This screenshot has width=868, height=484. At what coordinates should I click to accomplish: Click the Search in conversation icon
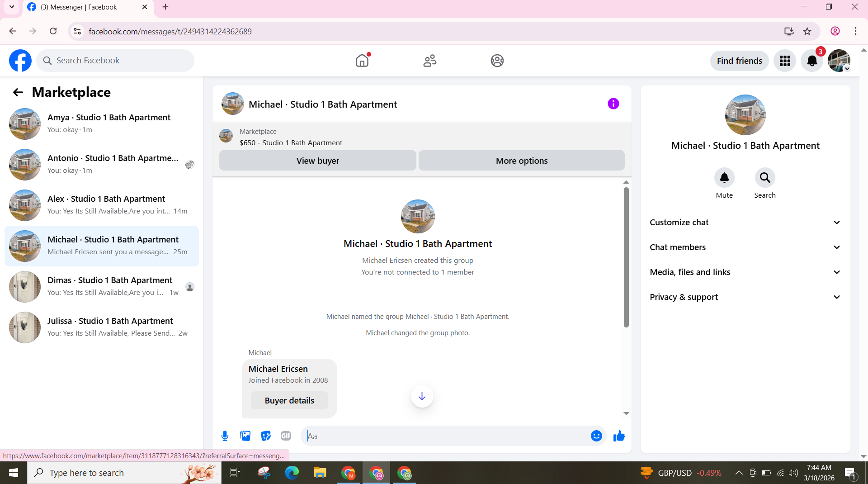[x=765, y=178]
